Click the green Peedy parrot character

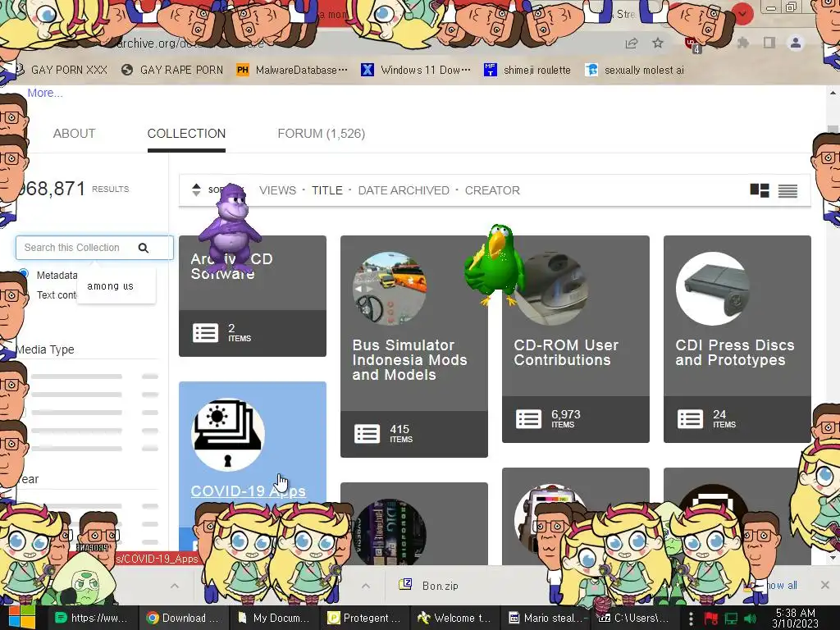coord(494,265)
